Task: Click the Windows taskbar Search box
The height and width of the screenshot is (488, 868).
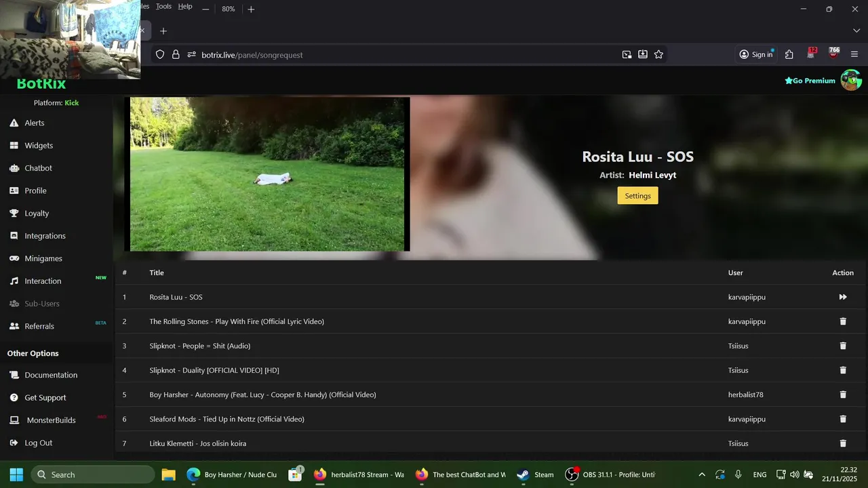Action: tap(94, 474)
